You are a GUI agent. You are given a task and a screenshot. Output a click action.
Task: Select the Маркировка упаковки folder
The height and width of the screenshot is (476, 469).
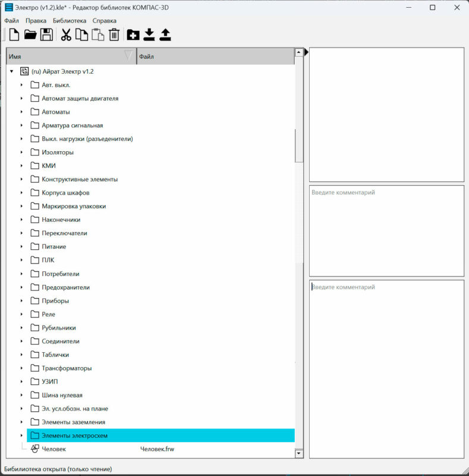tap(74, 206)
